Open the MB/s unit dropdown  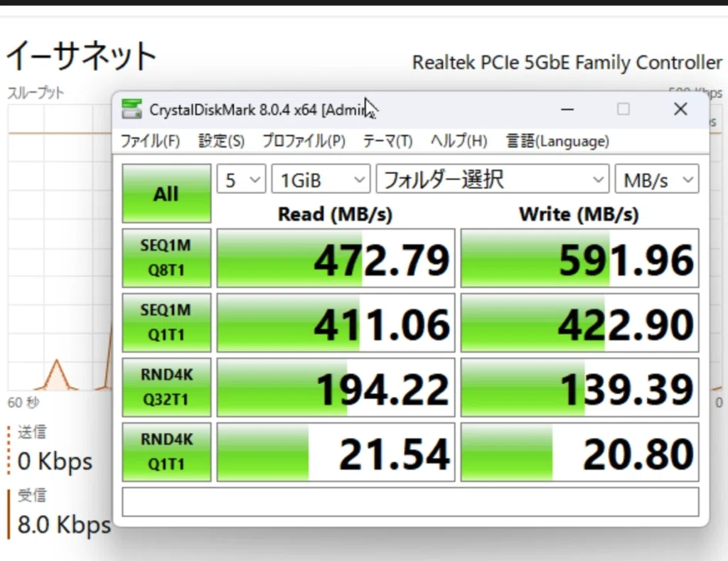[656, 178]
